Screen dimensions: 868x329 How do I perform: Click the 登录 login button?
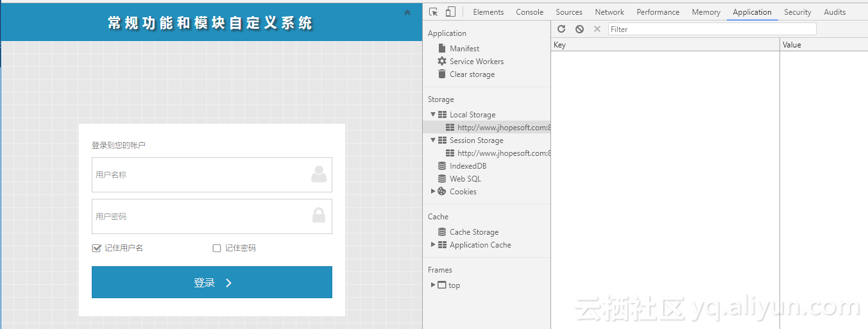point(212,282)
